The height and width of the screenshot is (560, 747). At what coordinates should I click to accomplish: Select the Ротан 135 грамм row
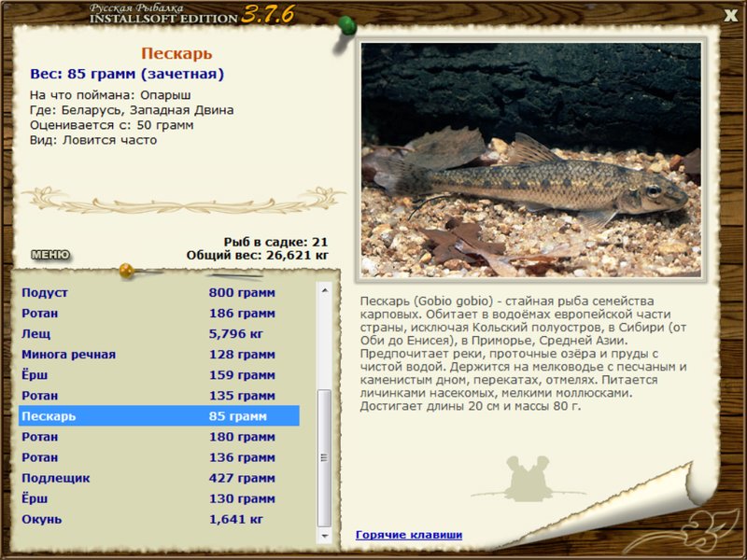(159, 395)
